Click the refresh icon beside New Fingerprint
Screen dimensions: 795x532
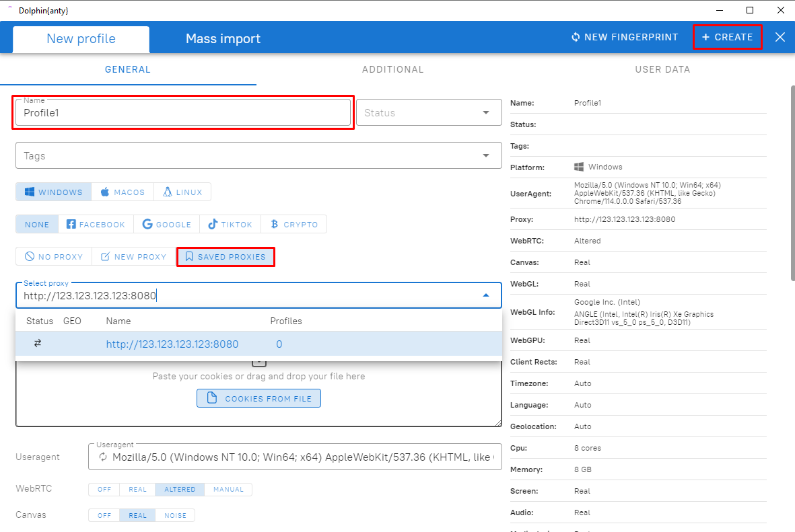tap(576, 37)
